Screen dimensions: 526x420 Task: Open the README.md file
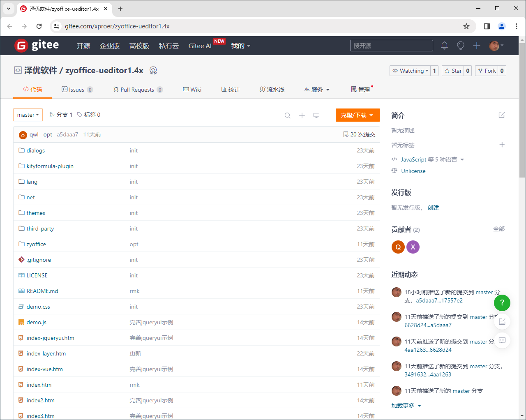(42, 291)
